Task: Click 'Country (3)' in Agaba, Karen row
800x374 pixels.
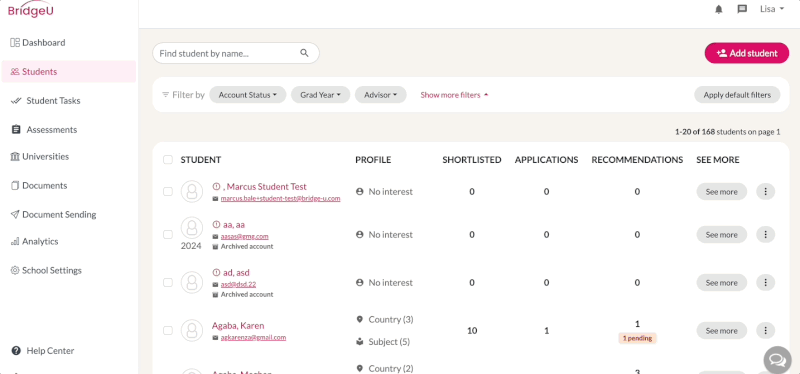Action: [x=391, y=319]
